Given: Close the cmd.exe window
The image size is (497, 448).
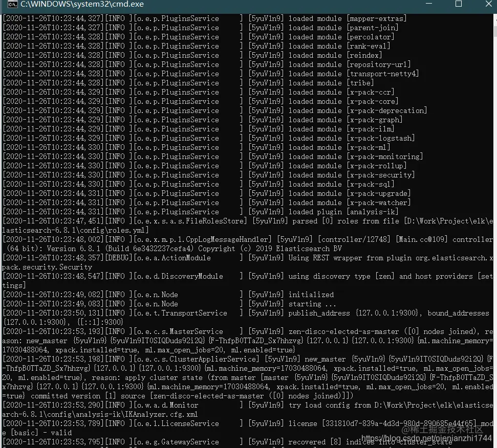Looking at the screenshot, I should [488, 4].
